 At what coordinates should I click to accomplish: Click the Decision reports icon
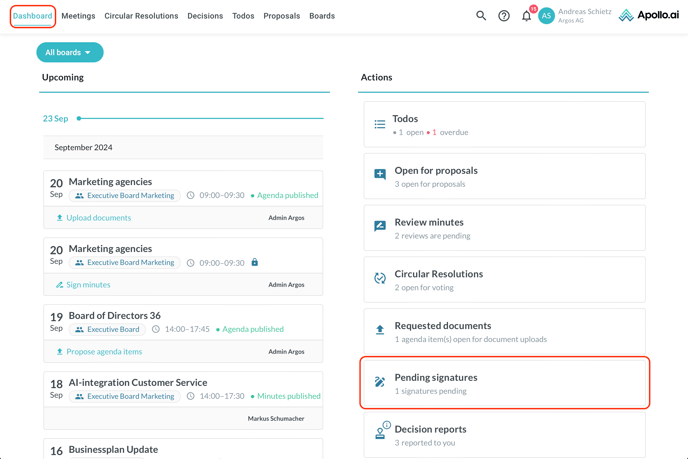click(x=380, y=434)
